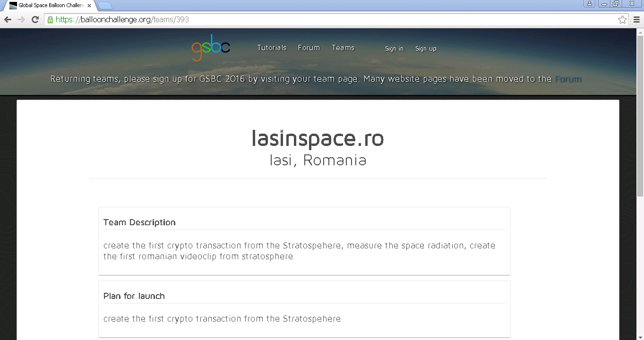
Task: Click the Team Description heading
Action: pyautogui.click(x=139, y=222)
